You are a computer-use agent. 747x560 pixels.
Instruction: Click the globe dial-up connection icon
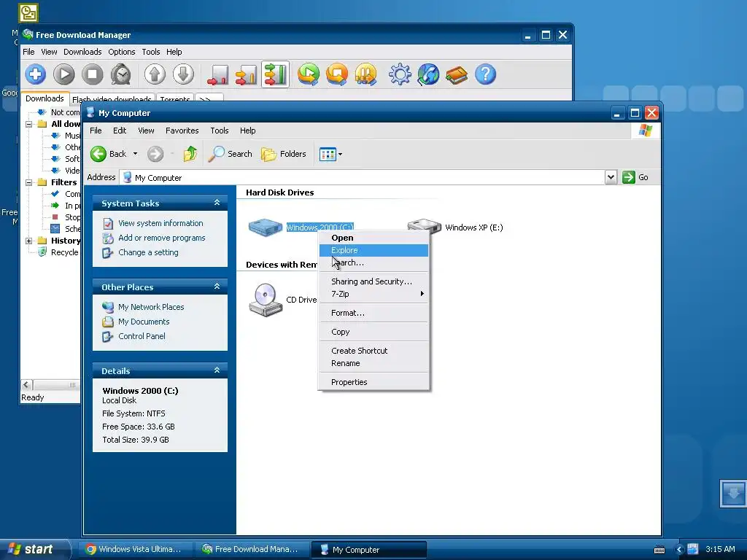[x=428, y=74]
